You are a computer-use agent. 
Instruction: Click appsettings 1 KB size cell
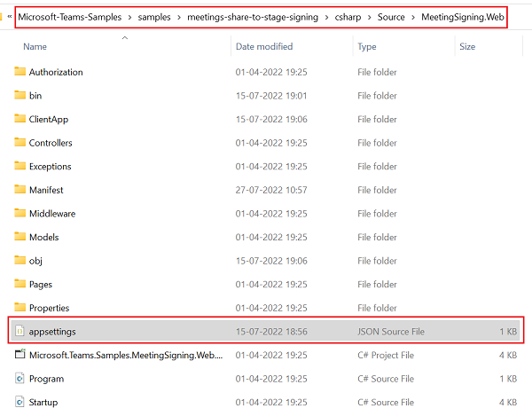pyautogui.click(x=508, y=331)
